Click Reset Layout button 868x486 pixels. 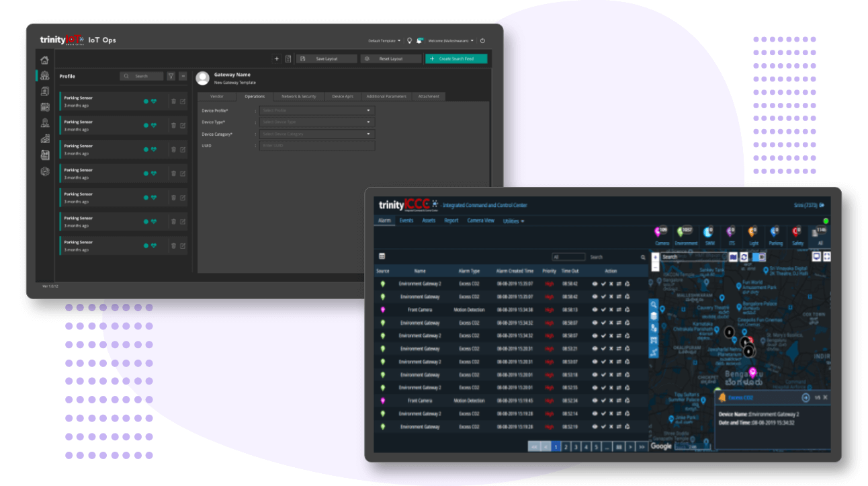(x=391, y=58)
